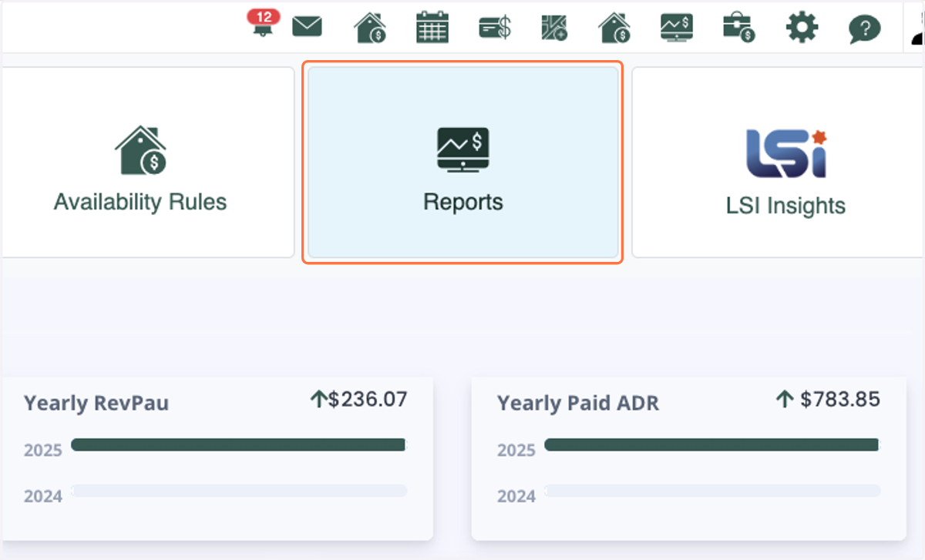Open the map with plus sign icon
Image resolution: width=925 pixels, height=560 pixels.
pos(554,28)
